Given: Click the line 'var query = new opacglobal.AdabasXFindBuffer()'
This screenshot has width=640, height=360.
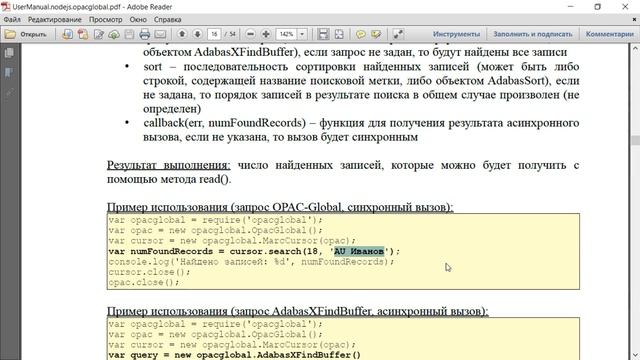Looking at the screenshot, I should tap(235, 355).
